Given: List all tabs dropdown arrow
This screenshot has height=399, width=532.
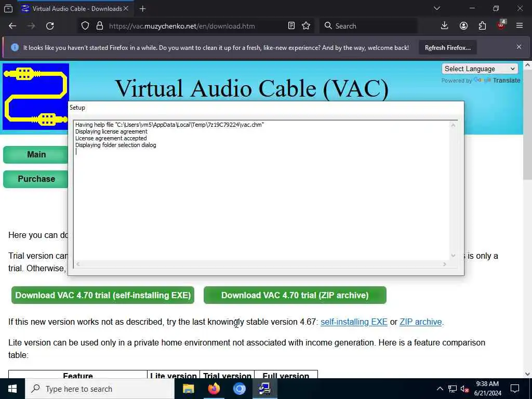Looking at the screenshot, I should [436, 8].
